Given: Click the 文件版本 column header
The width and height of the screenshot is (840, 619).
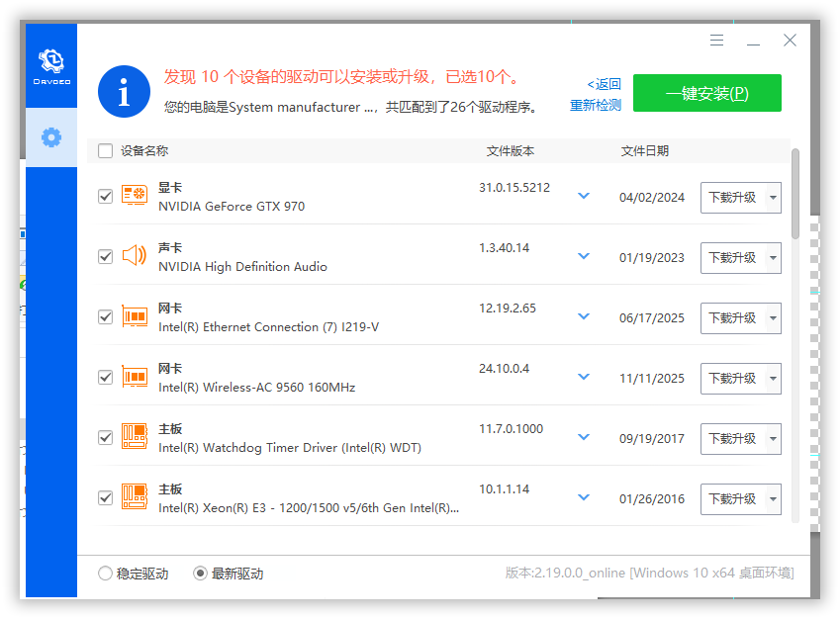Looking at the screenshot, I should pyautogui.click(x=511, y=151).
